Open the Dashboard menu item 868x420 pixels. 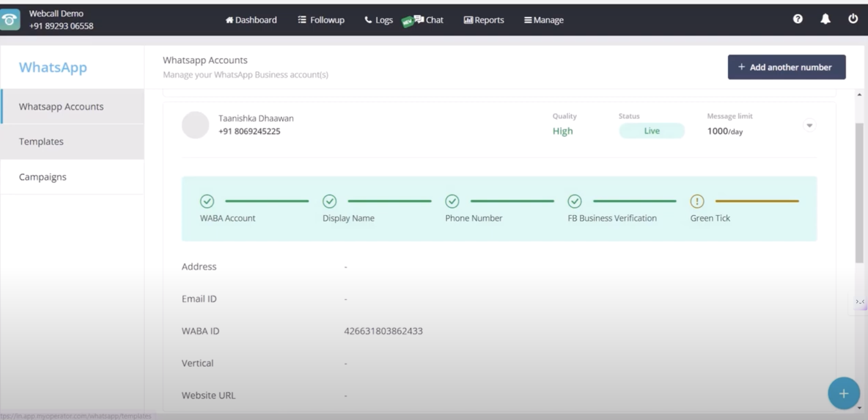[251, 20]
